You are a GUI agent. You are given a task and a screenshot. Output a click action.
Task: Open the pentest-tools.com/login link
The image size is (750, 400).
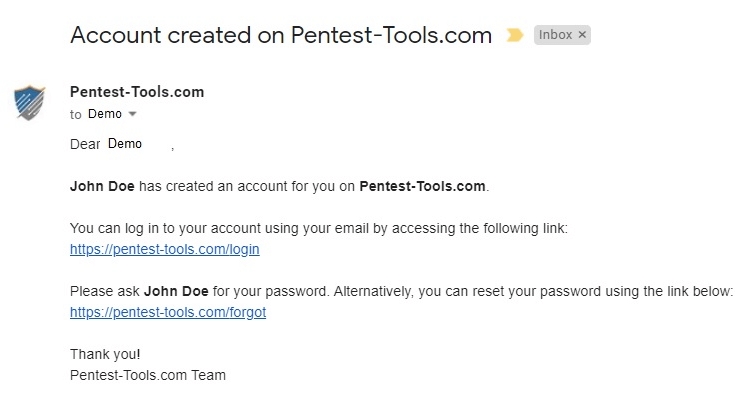pos(165,249)
